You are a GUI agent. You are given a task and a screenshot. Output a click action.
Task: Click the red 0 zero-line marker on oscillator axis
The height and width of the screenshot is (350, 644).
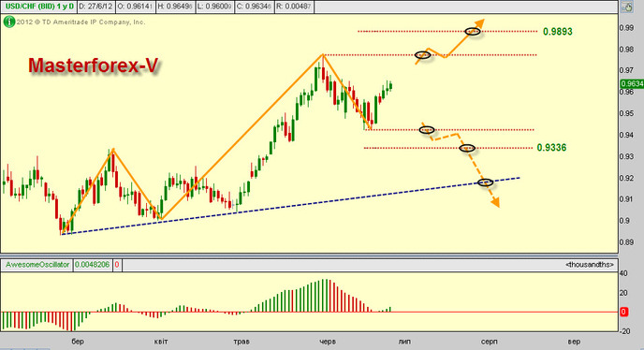pyautogui.click(x=623, y=313)
